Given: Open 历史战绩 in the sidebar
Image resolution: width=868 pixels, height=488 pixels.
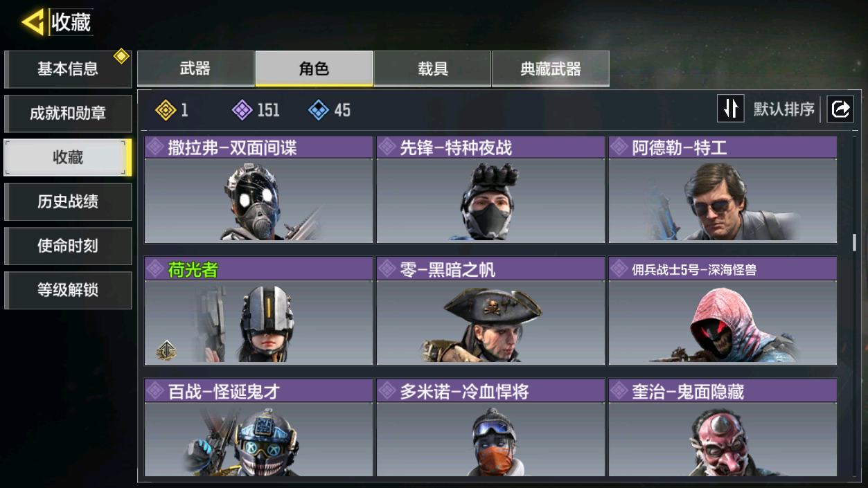Looking at the screenshot, I should pos(68,201).
